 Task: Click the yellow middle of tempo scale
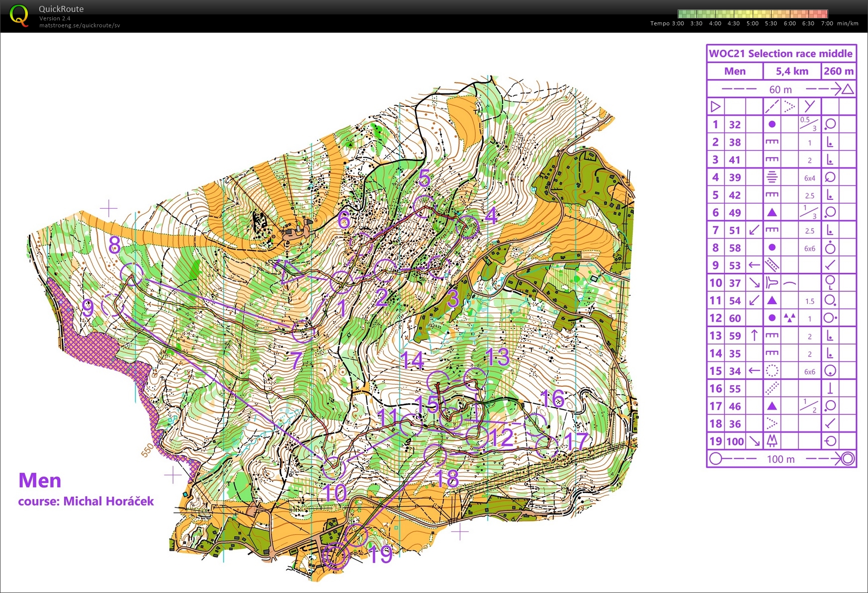tap(753, 14)
